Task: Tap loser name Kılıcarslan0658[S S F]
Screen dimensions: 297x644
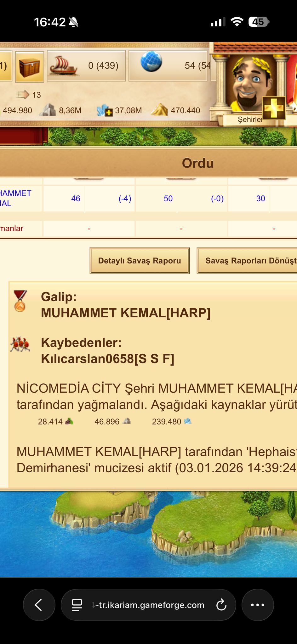Action: pos(107,358)
